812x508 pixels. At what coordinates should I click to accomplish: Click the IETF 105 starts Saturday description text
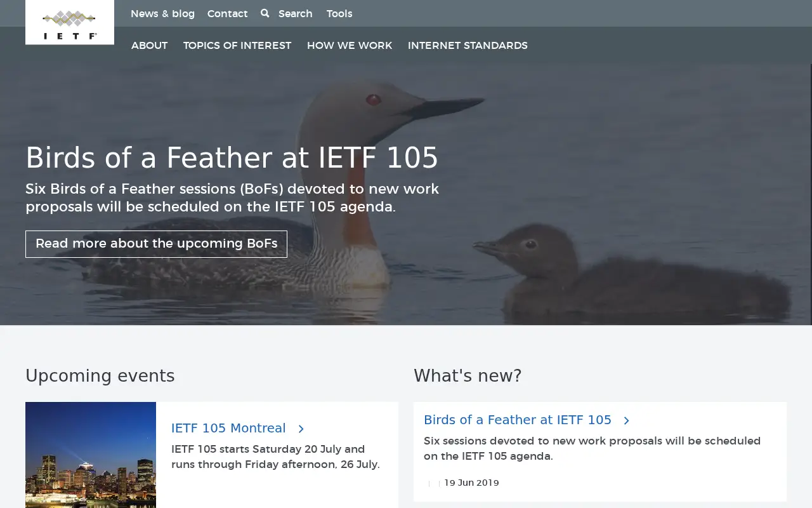coord(275,457)
